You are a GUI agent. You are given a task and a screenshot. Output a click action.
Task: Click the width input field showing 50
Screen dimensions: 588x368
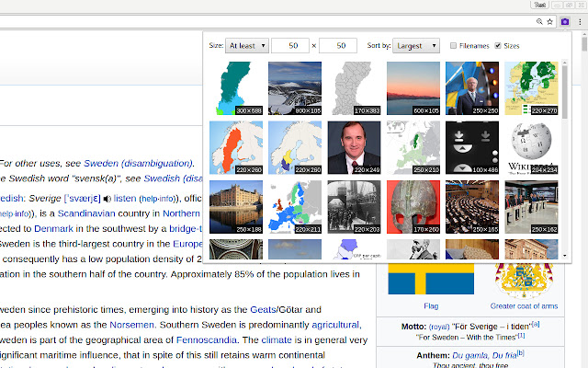pyautogui.click(x=290, y=45)
